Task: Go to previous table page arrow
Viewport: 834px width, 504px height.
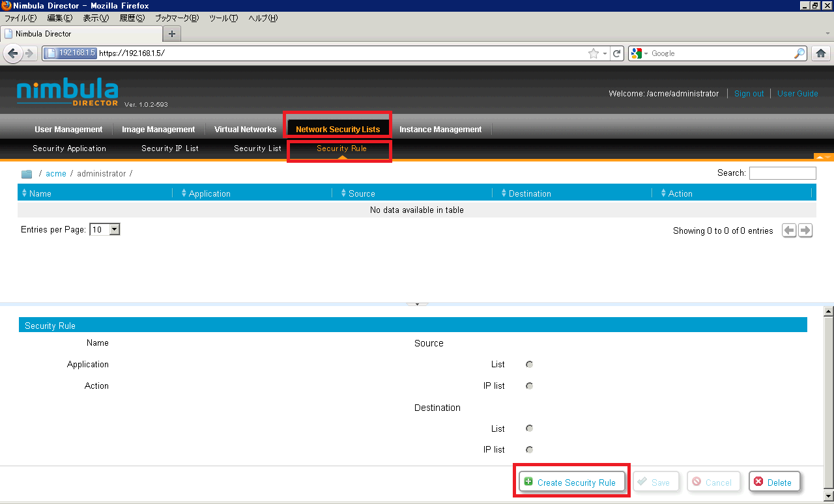Action: click(789, 231)
